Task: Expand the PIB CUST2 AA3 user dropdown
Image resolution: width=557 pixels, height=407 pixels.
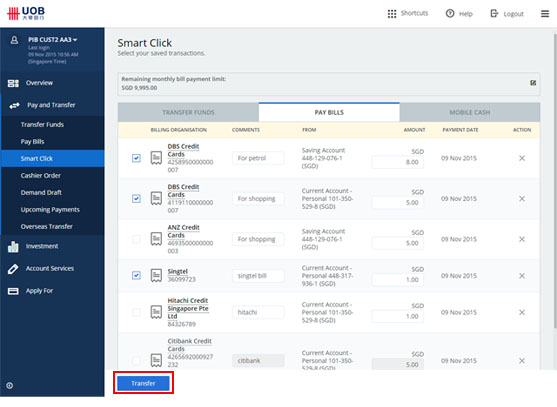Action: pos(53,40)
